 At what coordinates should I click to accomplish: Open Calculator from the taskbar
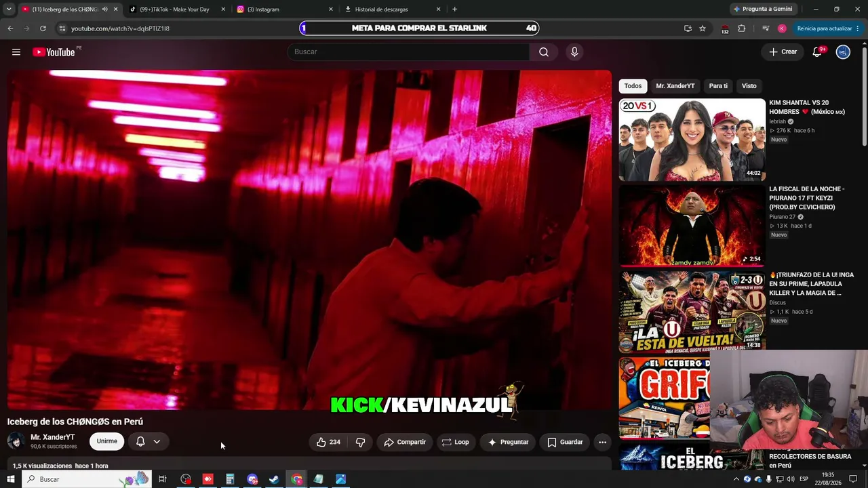coord(230,479)
